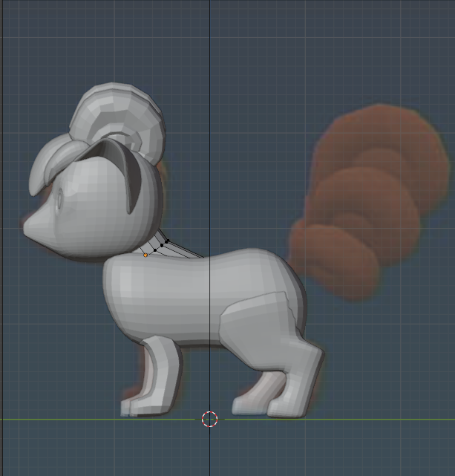Select the orange highlighted vertex on neck

point(145,255)
